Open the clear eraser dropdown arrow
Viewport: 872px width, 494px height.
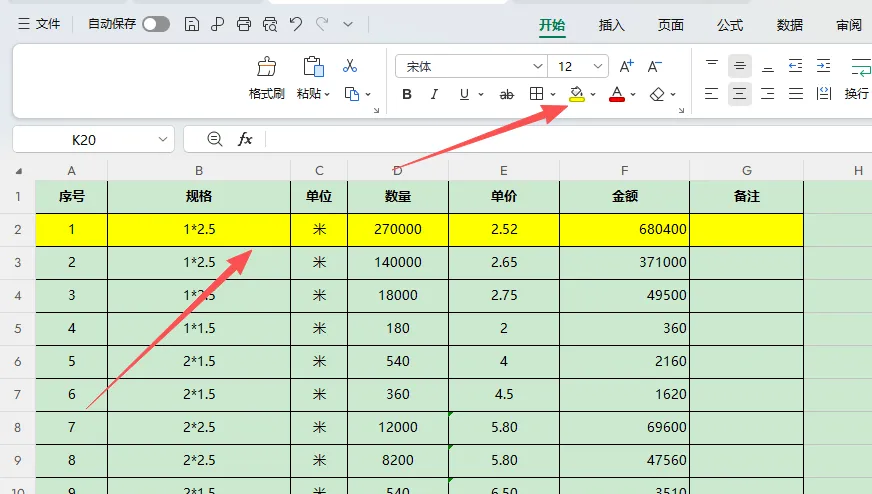point(673,94)
